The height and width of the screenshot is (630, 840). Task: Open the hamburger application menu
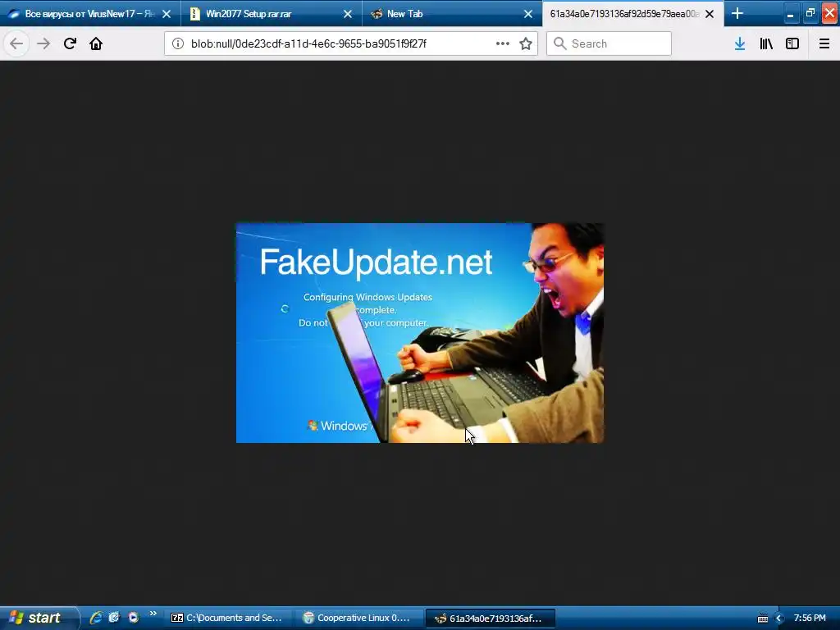(x=824, y=43)
